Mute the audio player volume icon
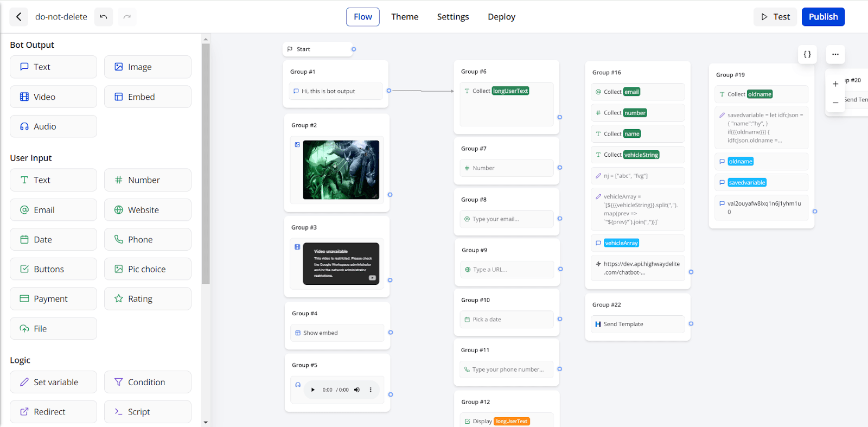868x427 pixels. coord(357,390)
